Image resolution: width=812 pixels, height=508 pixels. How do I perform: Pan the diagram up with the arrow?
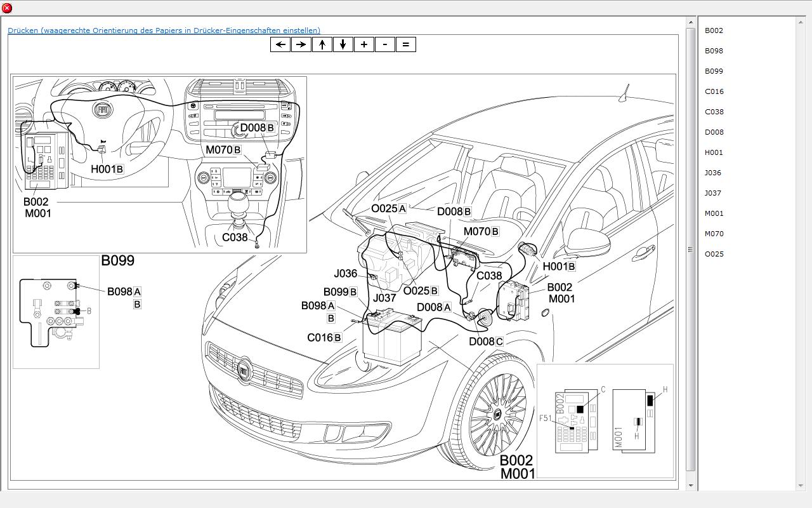[x=322, y=44]
